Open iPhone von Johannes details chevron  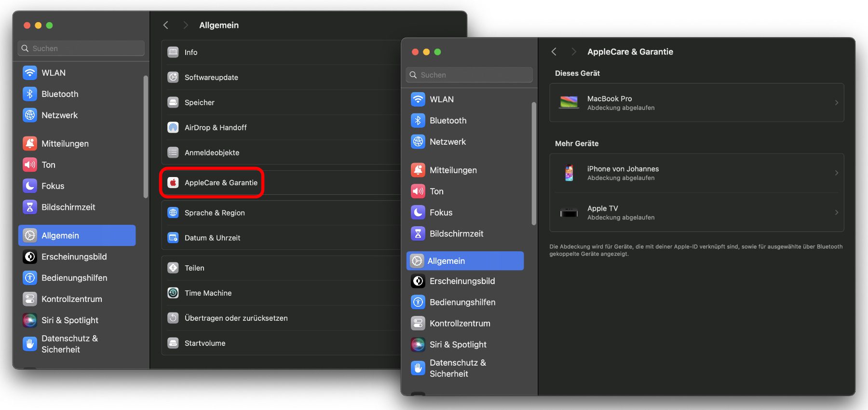[x=836, y=173]
